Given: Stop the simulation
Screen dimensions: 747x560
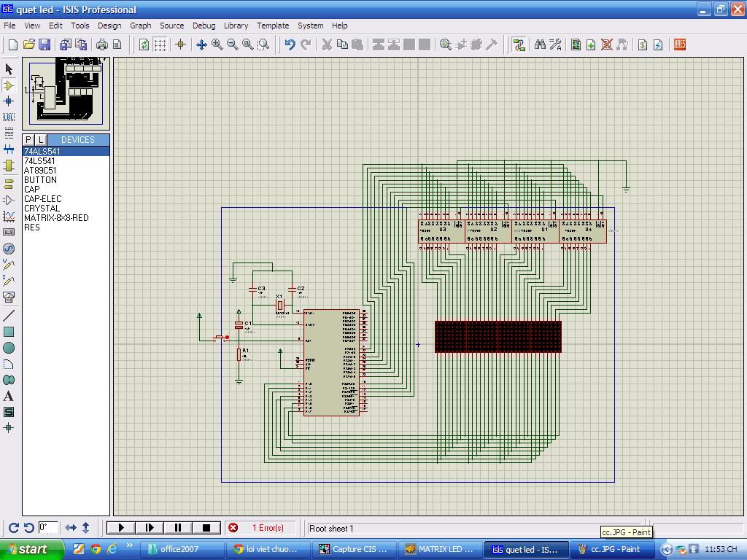Looking at the screenshot, I should coord(206,528).
